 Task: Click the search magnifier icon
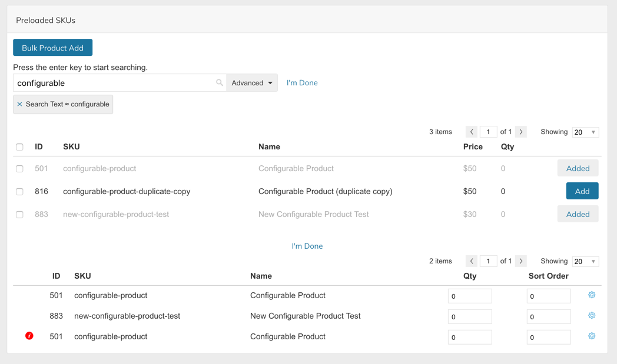(220, 83)
